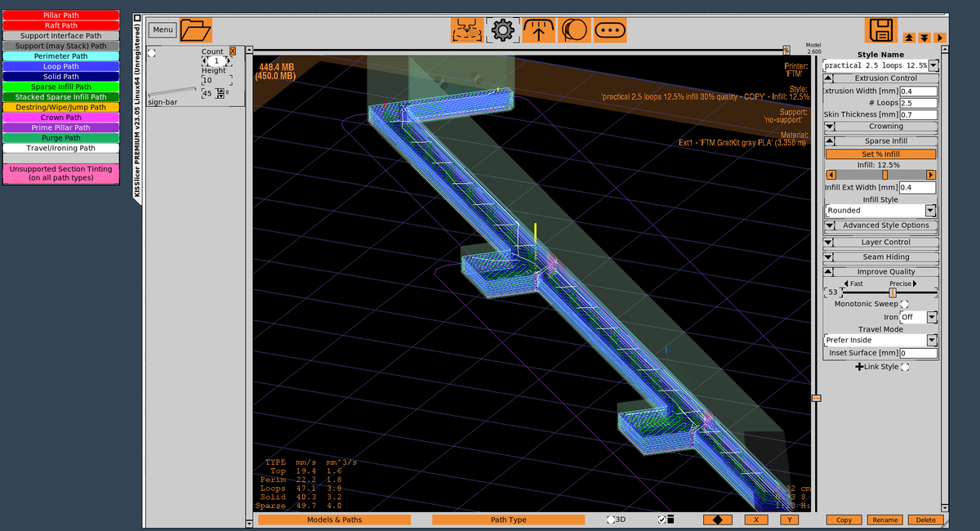The width and height of the screenshot is (980, 531).
Task: Click the Pillar Path legend swatch
Action: (x=61, y=16)
